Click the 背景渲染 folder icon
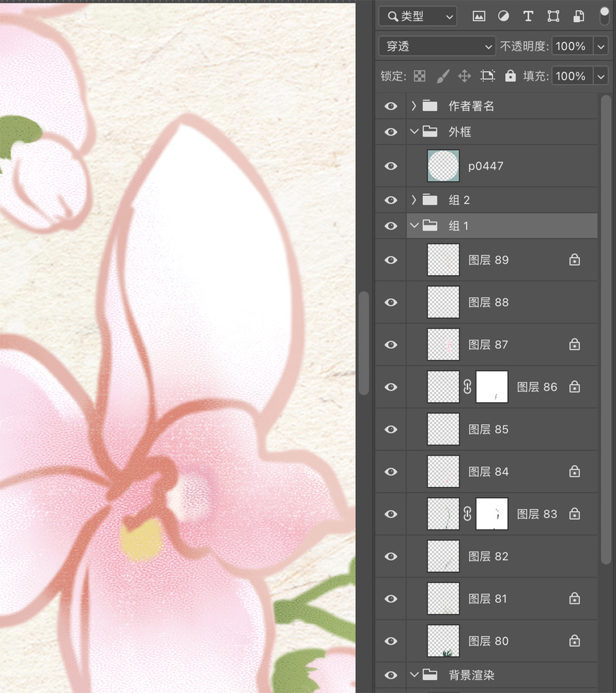This screenshot has height=693, width=616. [x=430, y=675]
